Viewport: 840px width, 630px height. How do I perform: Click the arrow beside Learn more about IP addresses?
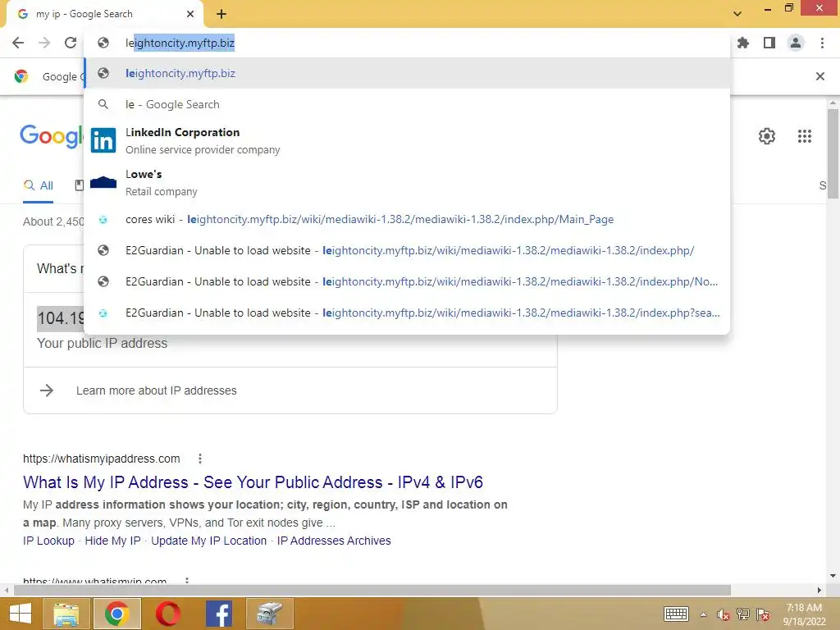pyautogui.click(x=47, y=390)
